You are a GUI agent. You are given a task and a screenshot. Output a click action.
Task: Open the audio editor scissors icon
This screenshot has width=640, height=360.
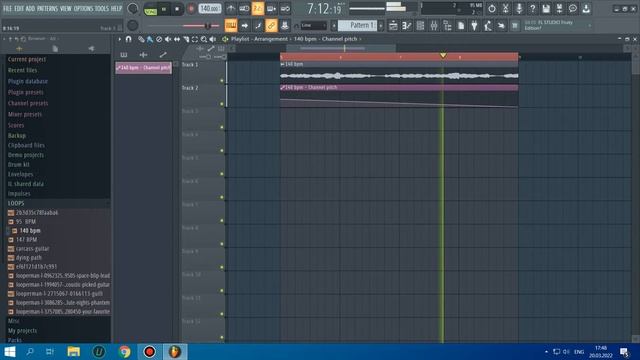505,8
